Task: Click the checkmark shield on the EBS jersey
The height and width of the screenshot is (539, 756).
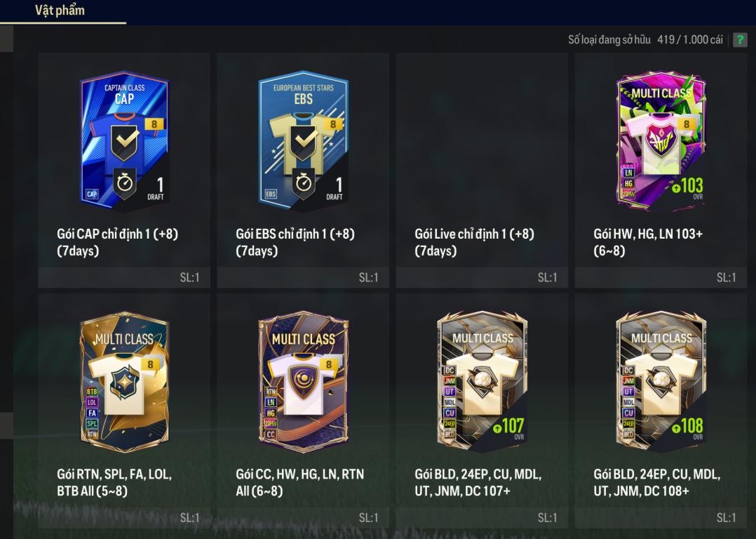Action: point(303,142)
